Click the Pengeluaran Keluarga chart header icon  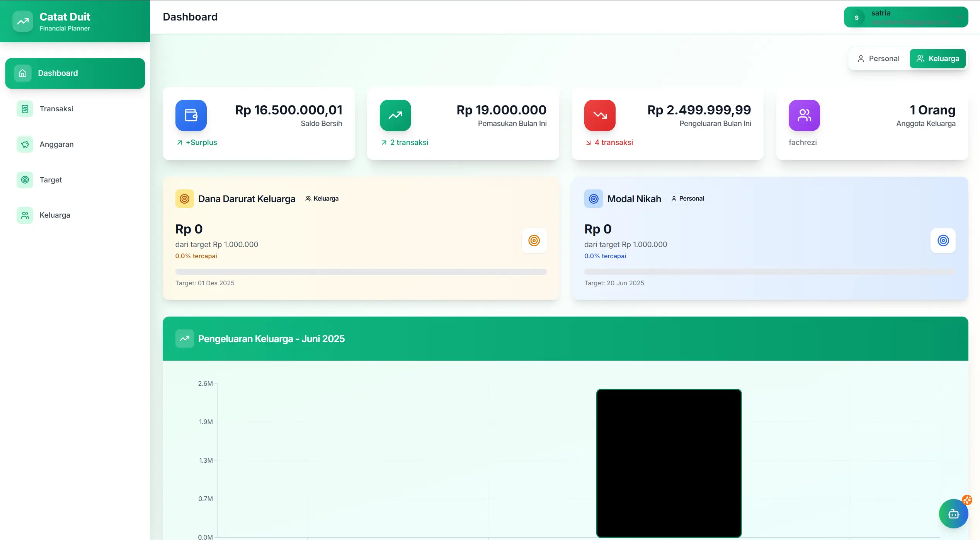[x=185, y=339]
